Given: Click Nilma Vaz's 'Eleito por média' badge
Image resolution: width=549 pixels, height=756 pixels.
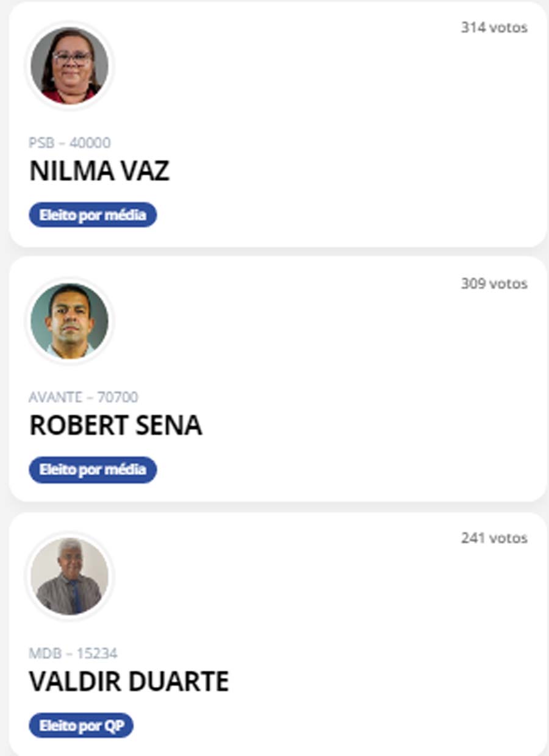Looking at the screenshot, I should coord(93,215).
